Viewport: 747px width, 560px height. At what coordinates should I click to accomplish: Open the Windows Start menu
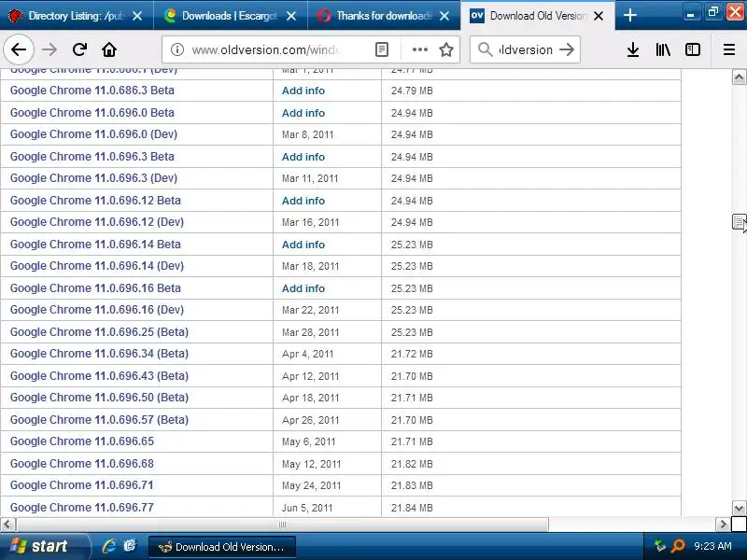coord(44,546)
